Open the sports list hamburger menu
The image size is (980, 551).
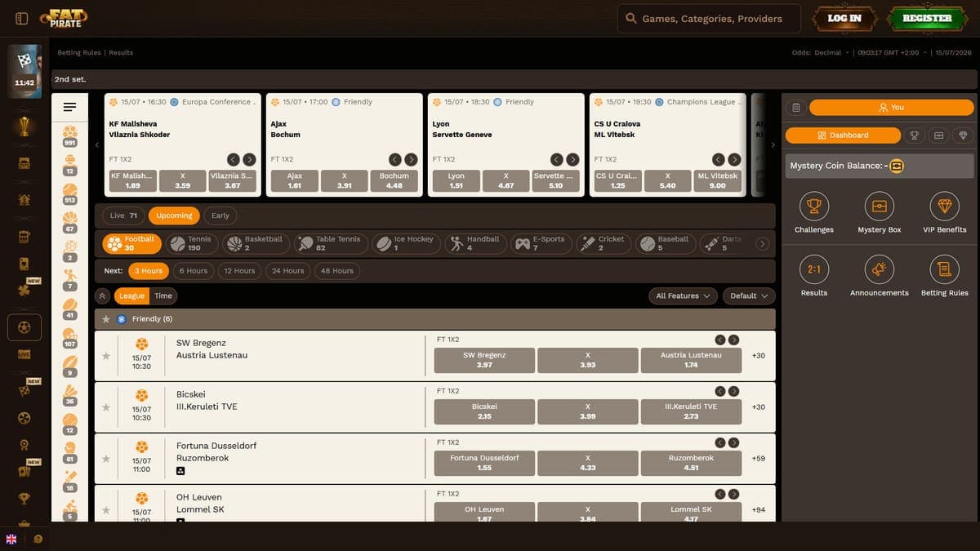[x=69, y=107]
